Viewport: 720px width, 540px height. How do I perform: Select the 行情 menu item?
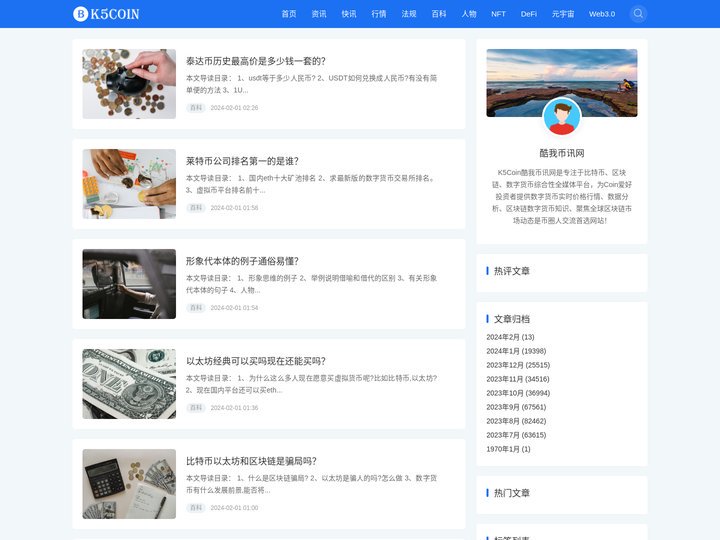379,14
